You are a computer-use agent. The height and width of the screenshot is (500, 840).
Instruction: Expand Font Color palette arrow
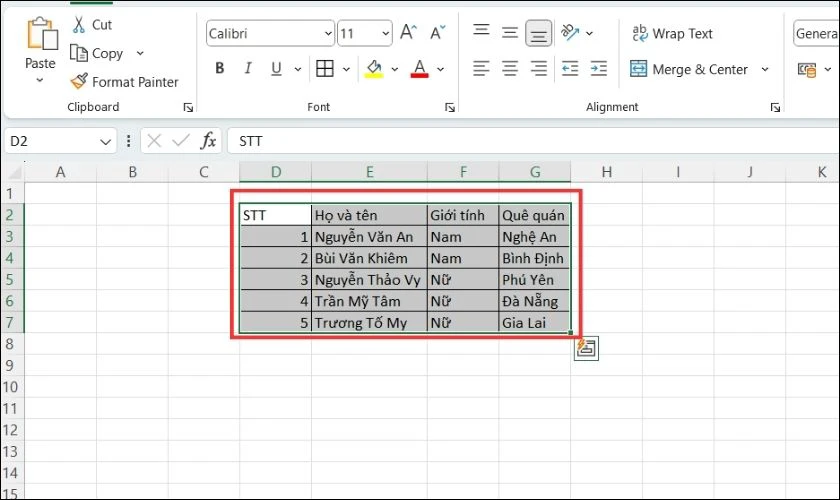click(x=440, y=69)
